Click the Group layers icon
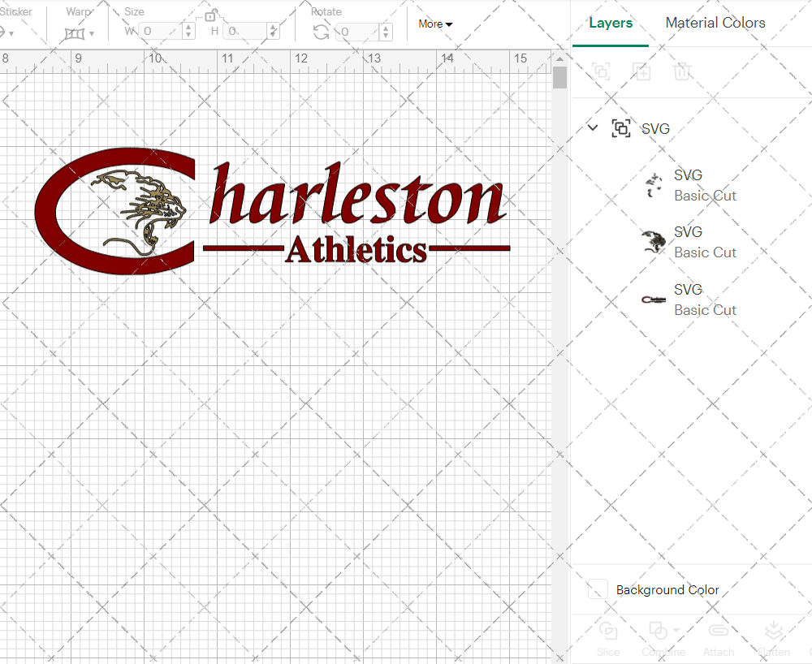Image resolution: width=812 pixels, height=664 pixels. tap(601, 71)
